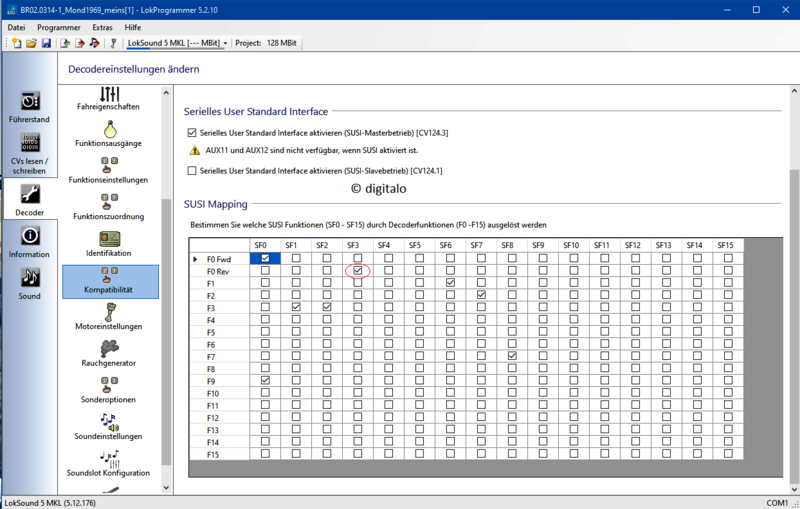
Task: Open CVs lesen / schreiben view
Action: click(29, 154)
